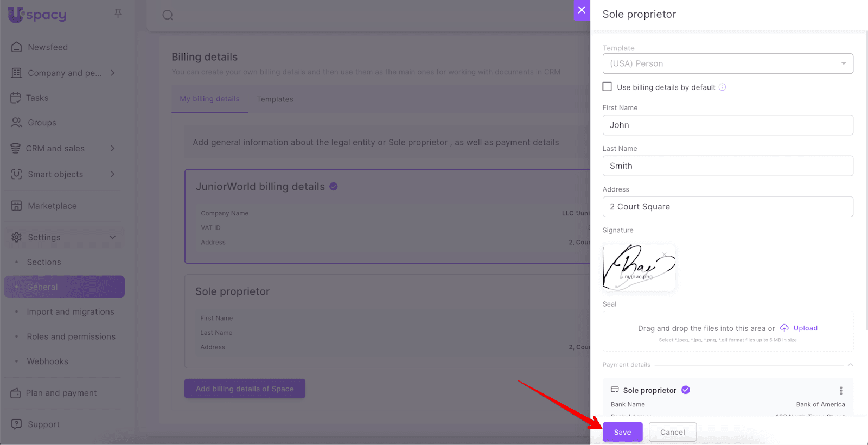Image resolution: width=868 pixels, height=445 pixels.
Task: Switch to the Templates tab
Action: 275,99
